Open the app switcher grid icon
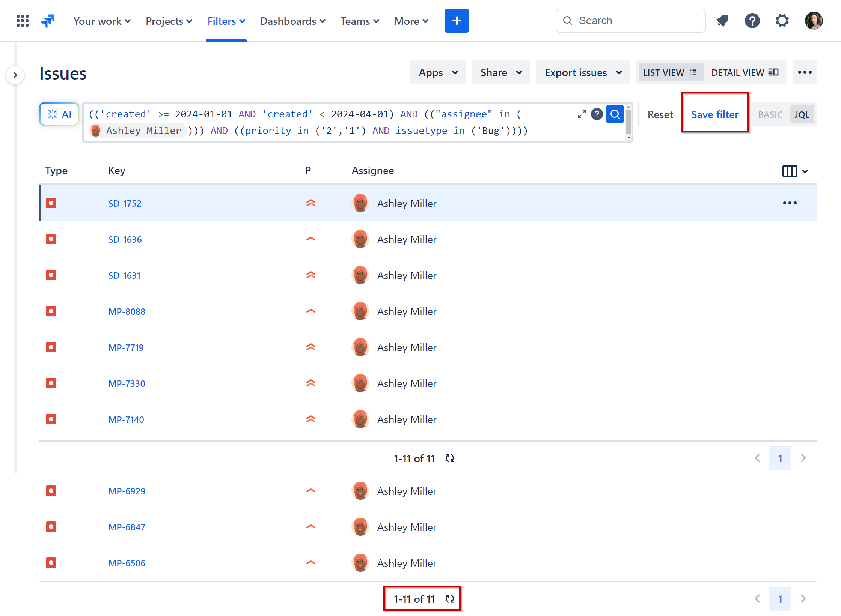 22,21
